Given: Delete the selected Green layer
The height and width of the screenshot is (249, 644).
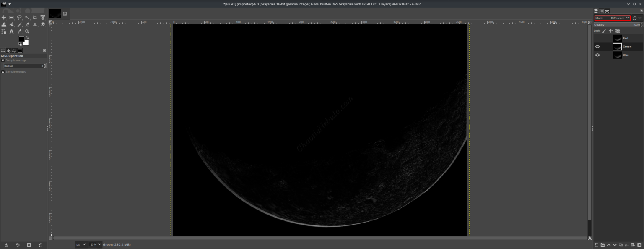Looking at the screenshot, I should 639,245.
